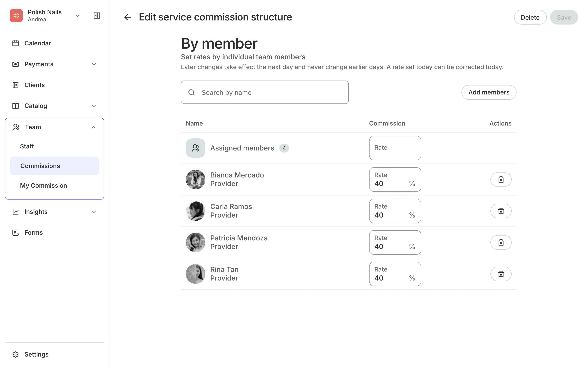Remove Patricia Mendoza via trash icon

pos(501,242)
